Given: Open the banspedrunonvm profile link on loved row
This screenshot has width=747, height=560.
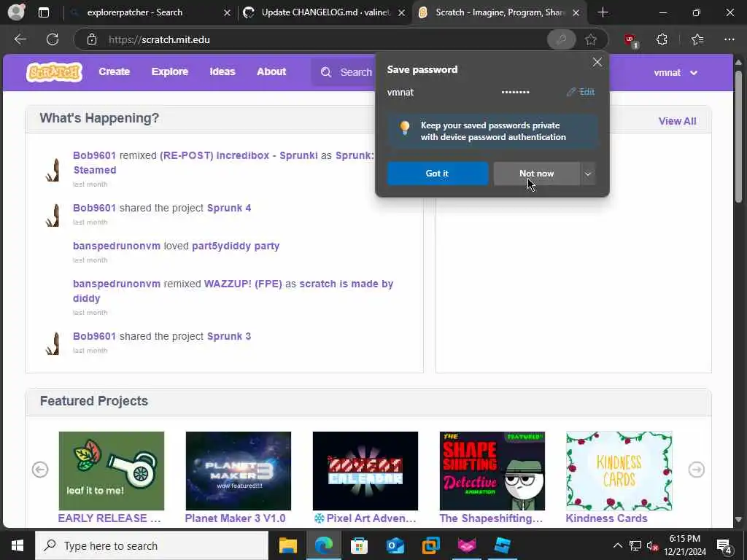Looking at the screenshot, I should tap(117, 246).
